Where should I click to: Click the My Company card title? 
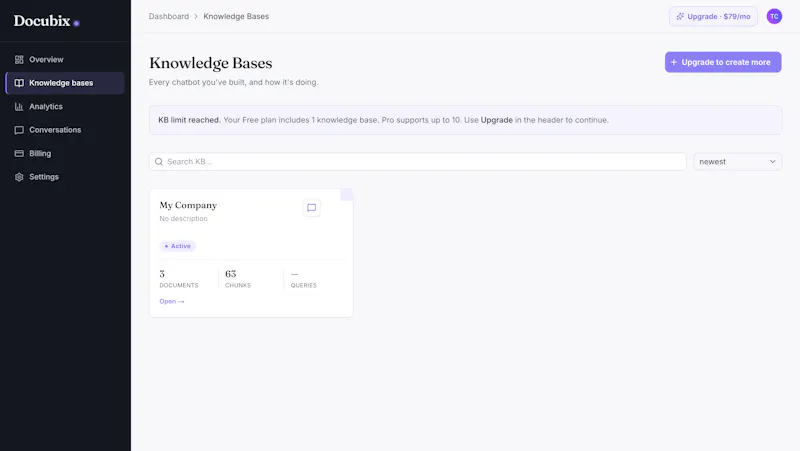pos(188,205)
